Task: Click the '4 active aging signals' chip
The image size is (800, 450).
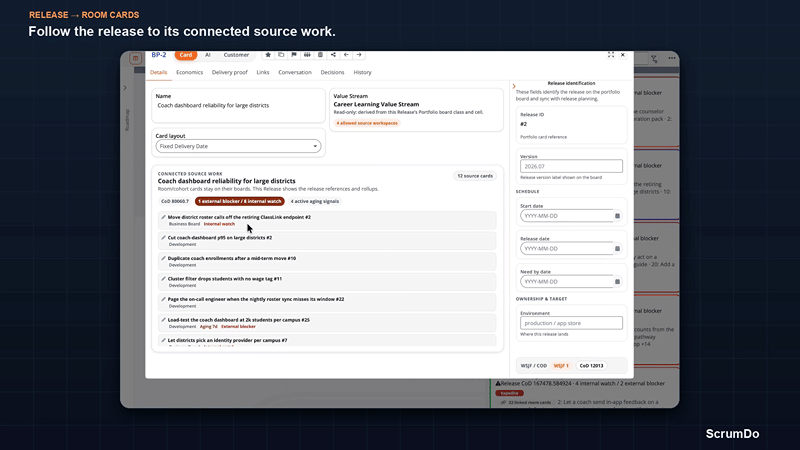Action: (315, 202)
